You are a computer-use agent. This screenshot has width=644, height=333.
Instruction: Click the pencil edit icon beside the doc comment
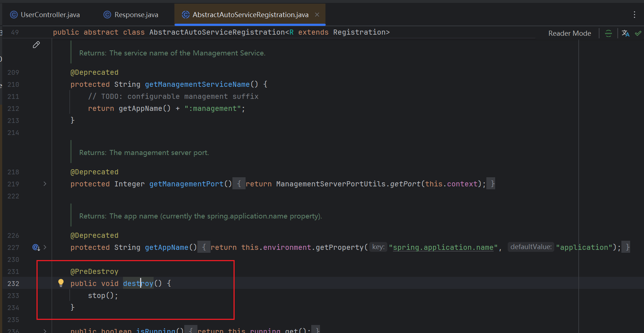click(36, 45)
